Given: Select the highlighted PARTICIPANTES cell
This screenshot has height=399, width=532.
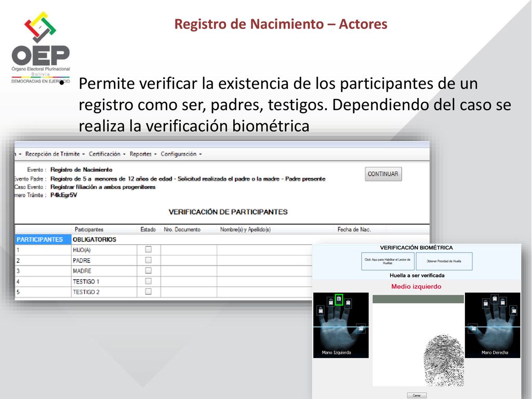Looking at the screenshot, I should [43, 240].
